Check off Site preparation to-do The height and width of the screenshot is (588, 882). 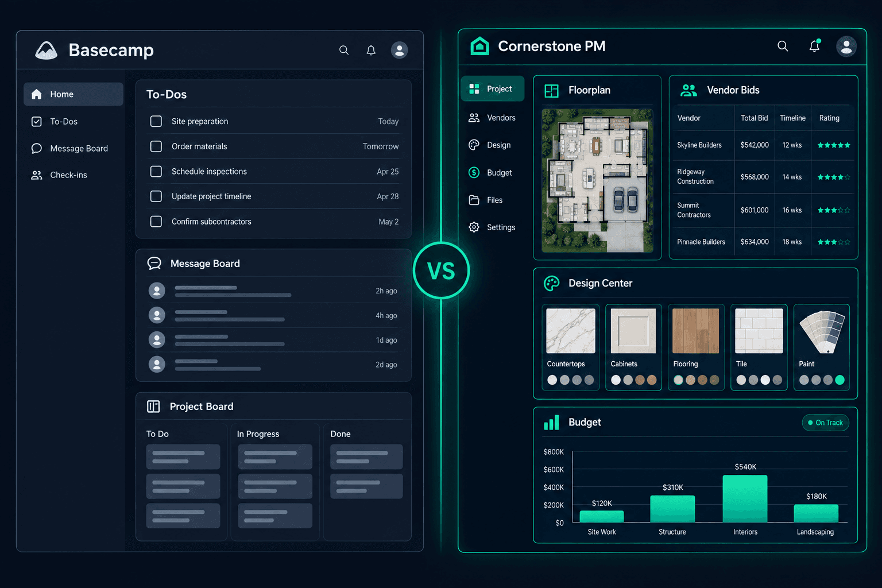tap(156, 121)
